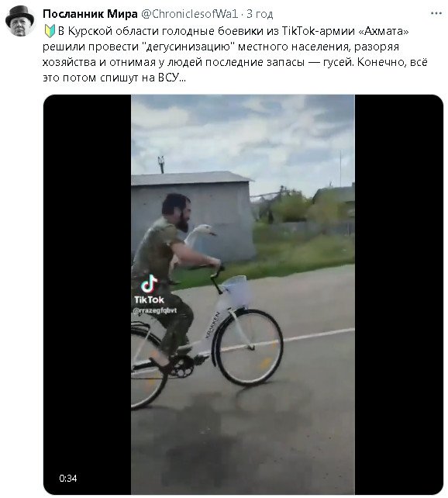The image size is (448, 498).
Task: Click the display name Посланник Мира
Action: (90, 14)
